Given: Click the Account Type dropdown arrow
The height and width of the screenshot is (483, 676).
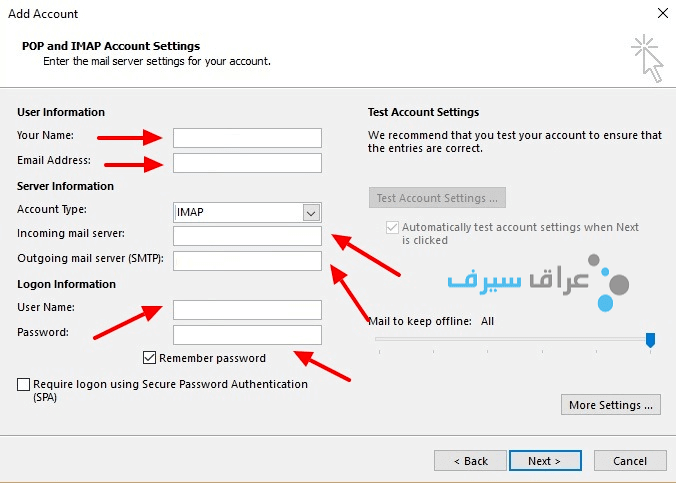Looking at the screenshot, I should coord(311,213).
